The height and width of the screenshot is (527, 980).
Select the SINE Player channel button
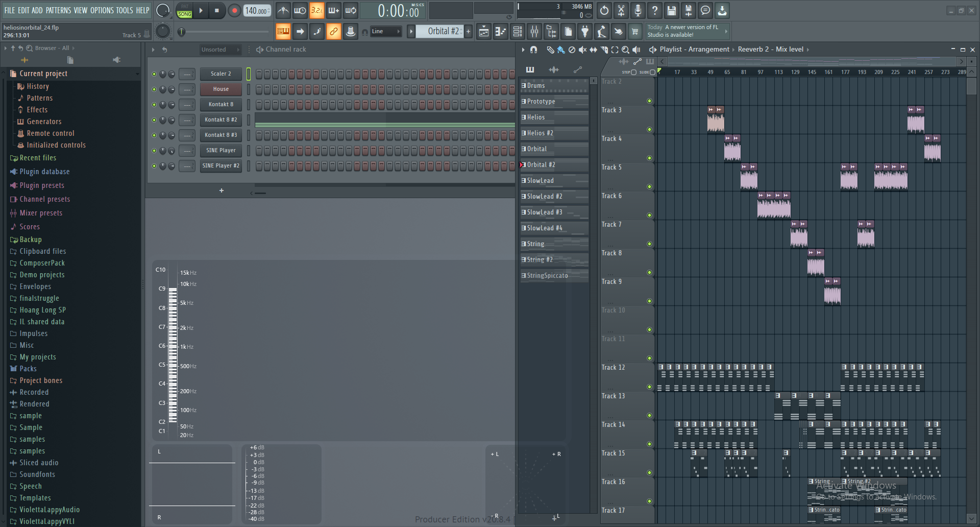coord(221,151)
